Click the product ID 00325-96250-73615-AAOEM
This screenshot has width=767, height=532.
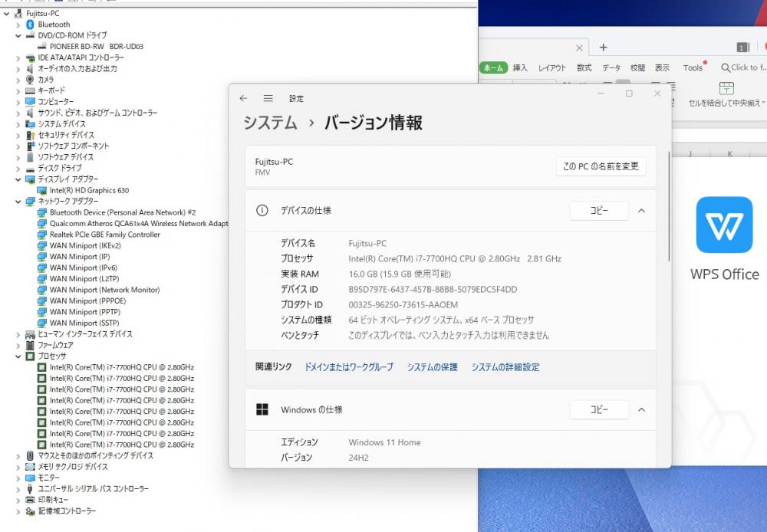coord(403,304)
